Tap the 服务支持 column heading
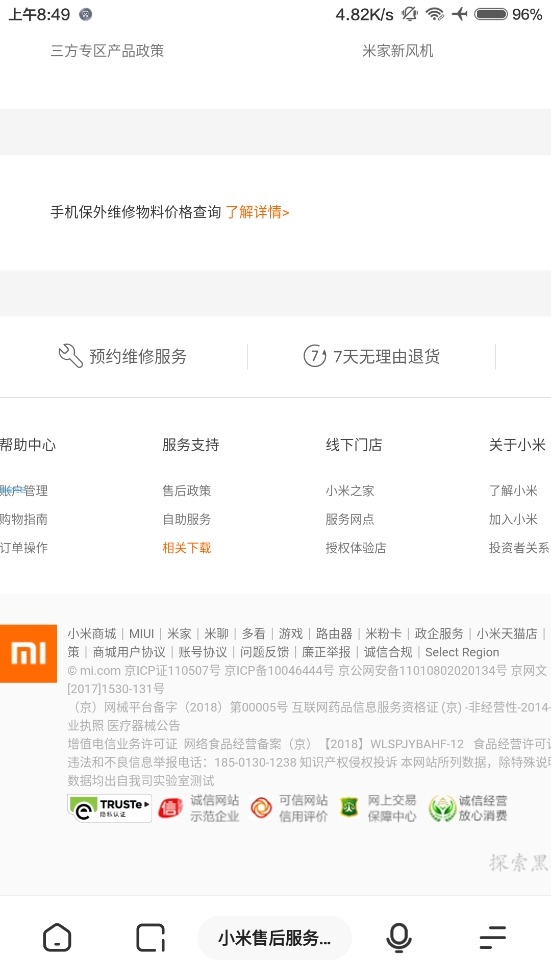 click(191, 445)
